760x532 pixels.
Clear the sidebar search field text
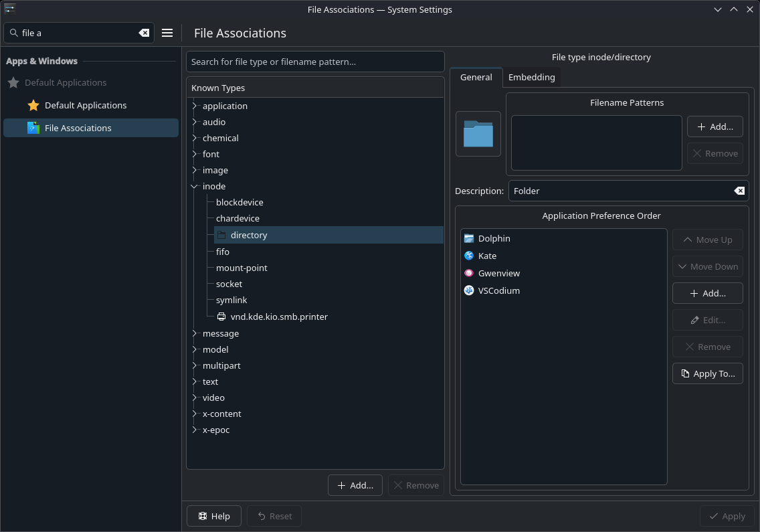coord(144,33)
